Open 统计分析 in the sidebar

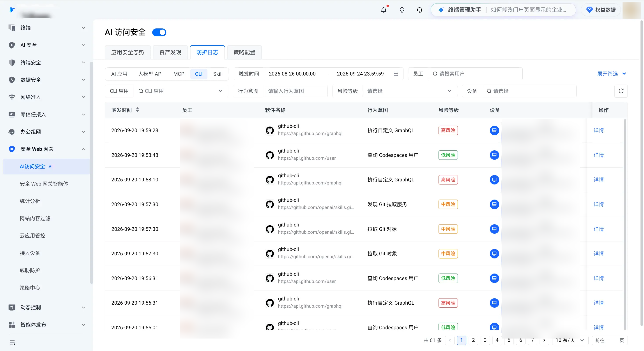(30, 201)
